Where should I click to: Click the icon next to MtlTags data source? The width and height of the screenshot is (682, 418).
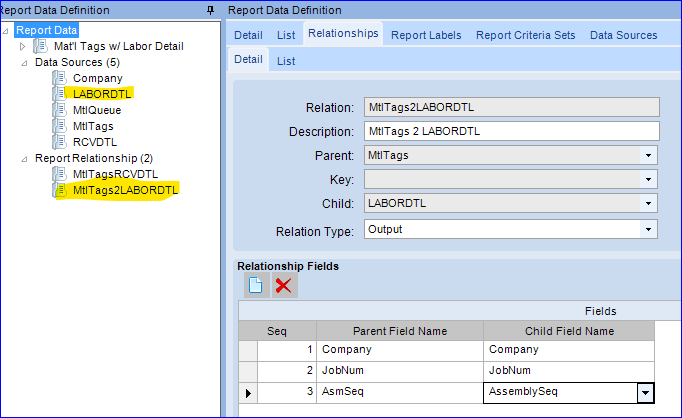60,126
